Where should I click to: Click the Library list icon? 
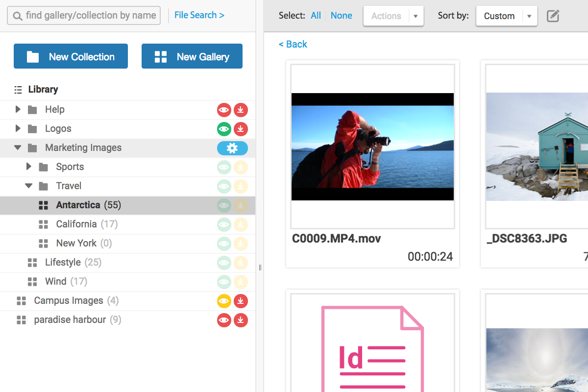coord(18,90)
